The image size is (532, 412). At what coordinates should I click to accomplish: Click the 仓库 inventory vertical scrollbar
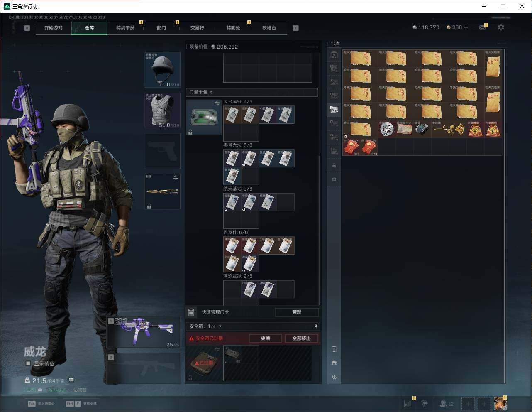[505, 216]
